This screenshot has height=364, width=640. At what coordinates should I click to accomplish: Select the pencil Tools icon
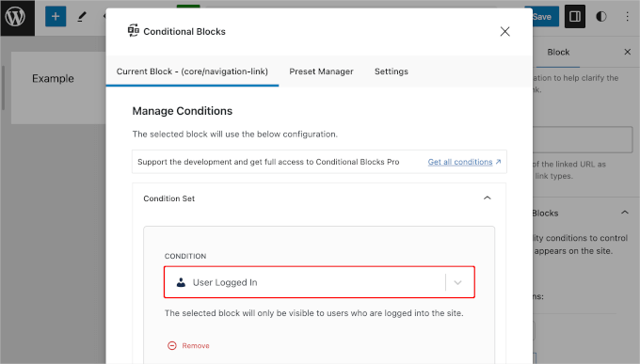[82, 17]
